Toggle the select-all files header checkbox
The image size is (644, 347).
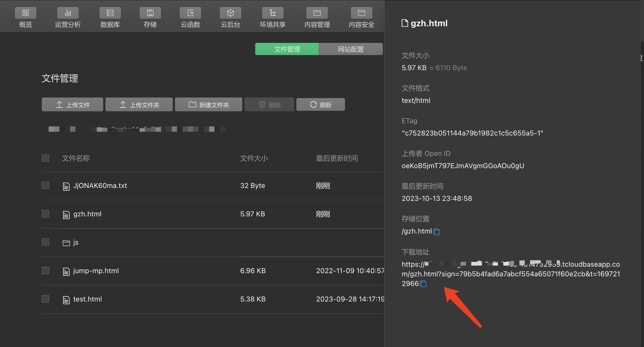point(45,158)
